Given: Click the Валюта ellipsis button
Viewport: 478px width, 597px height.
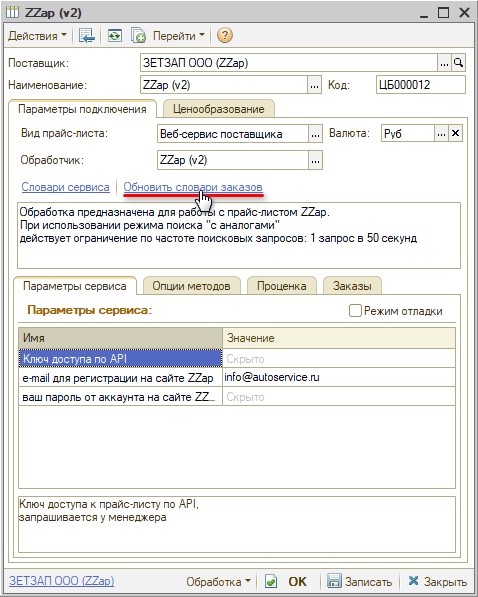Looking at the screenshot, I should click(441, 134).
